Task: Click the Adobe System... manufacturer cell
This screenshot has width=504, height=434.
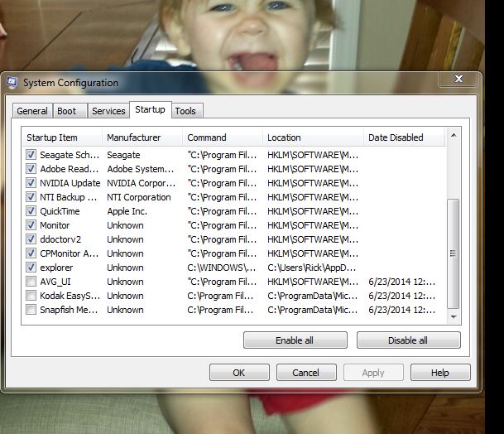Action: coord(141,169)
